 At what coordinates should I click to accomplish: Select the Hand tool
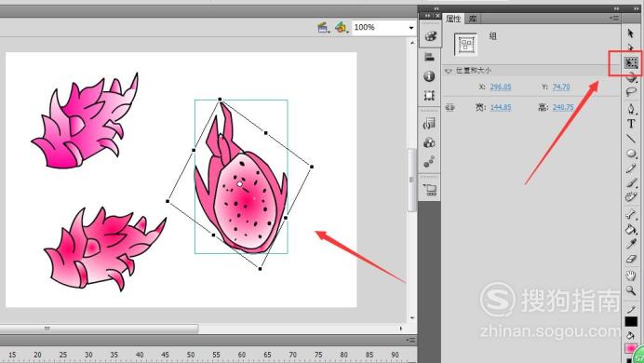[x=631, y=276]
